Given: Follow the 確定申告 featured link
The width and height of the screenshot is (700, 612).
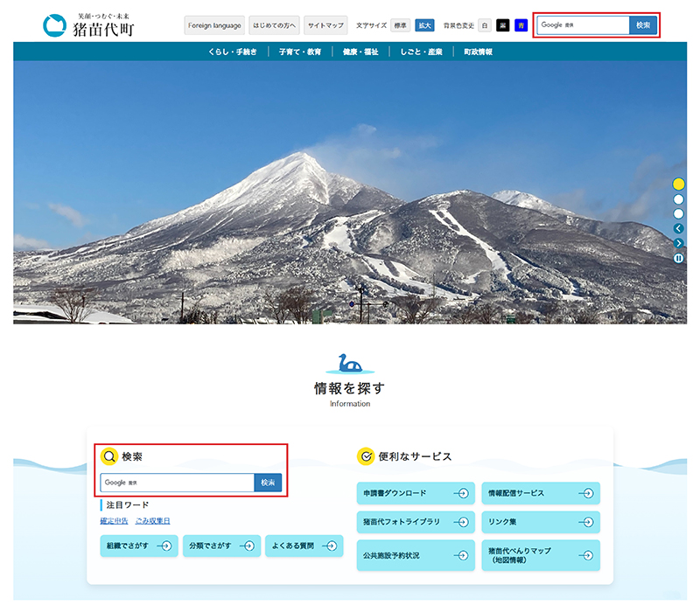Looking at the screenshot, I should pyautogui.click(x=112, y=520).
